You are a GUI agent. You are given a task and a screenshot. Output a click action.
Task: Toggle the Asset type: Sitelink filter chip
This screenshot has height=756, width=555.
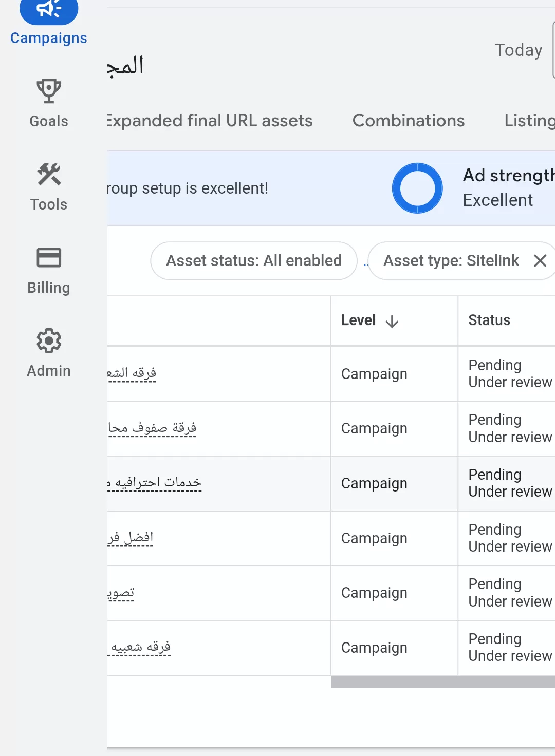(451, 261)
